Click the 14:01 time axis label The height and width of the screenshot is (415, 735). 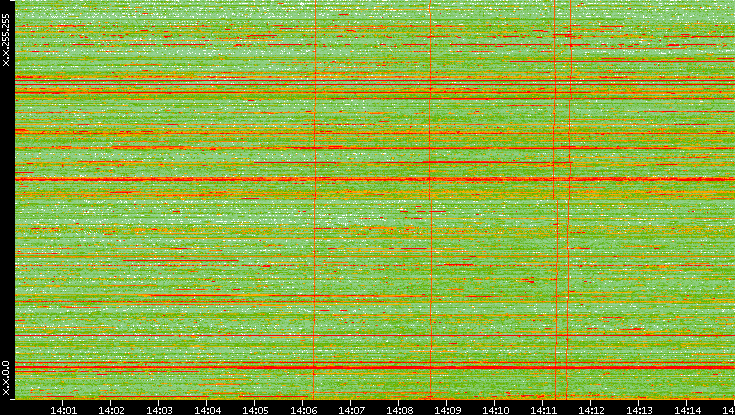click(x=63, y=410)
